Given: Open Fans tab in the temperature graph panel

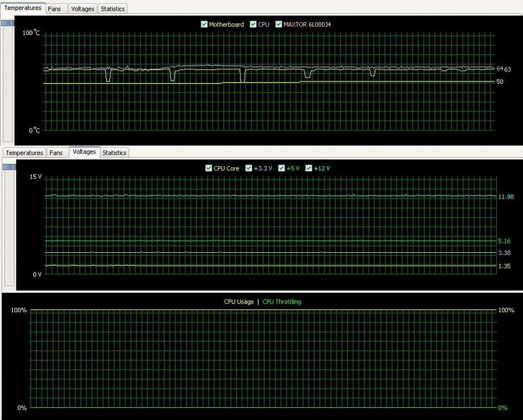Looking at the screenshot, I should [55, 9].
